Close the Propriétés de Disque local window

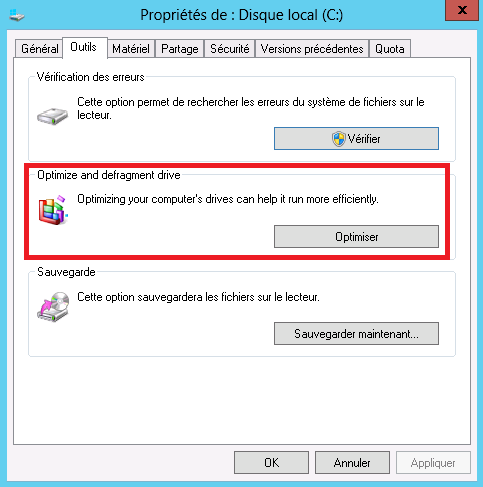[x=462, y=10]
